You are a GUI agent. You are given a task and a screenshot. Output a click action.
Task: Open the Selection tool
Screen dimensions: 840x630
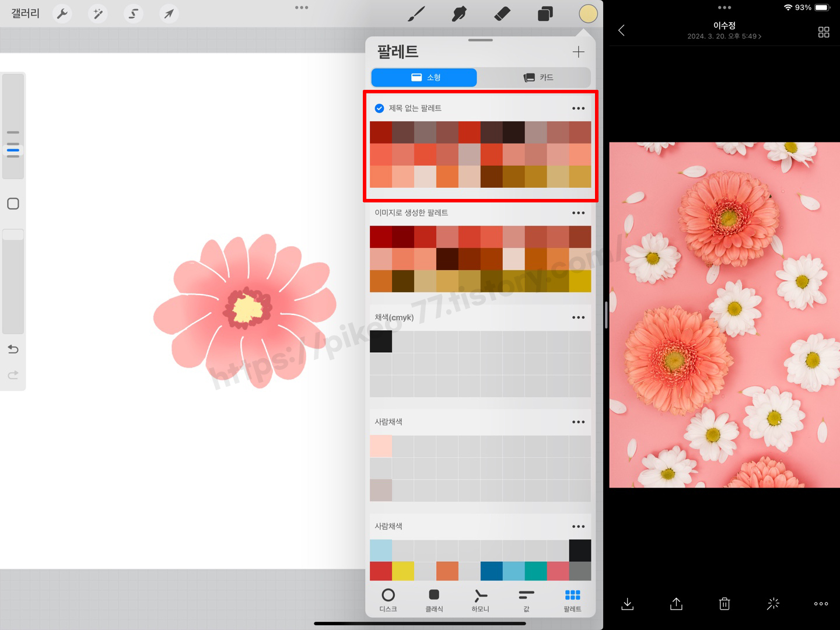[x=133, y=13]
